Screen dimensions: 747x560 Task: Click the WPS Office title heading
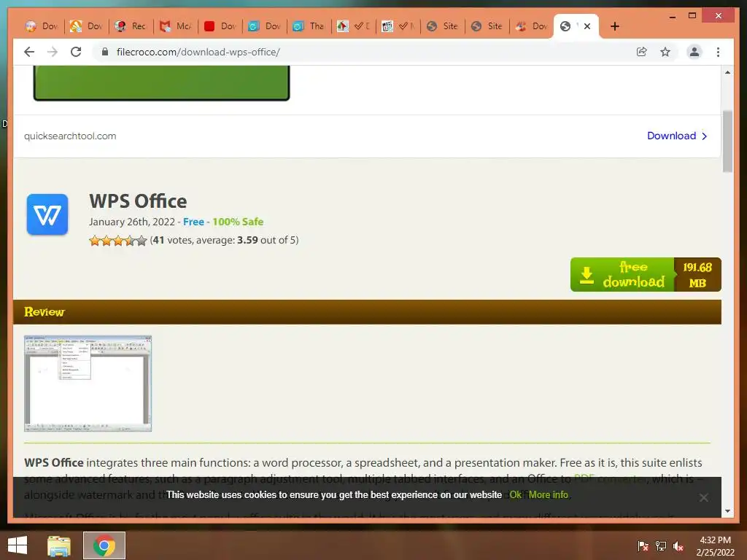138,201
